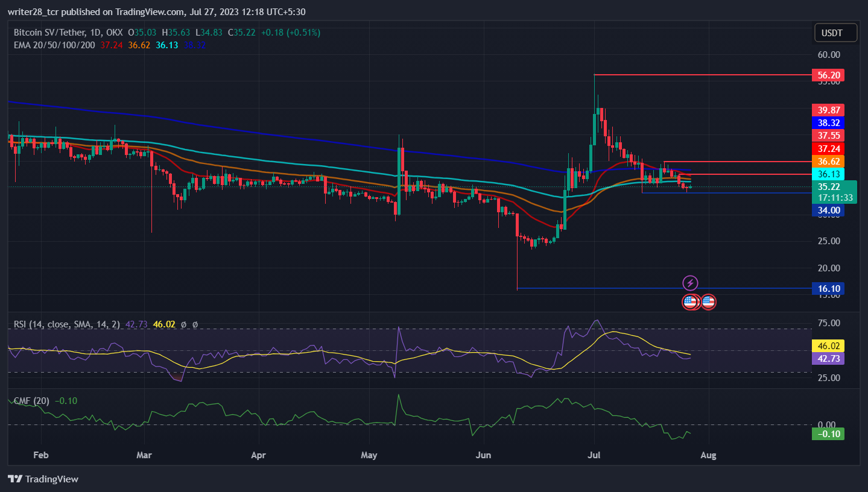
Task: Click the US flag icon under the lightning
Action: click(691, 302)
